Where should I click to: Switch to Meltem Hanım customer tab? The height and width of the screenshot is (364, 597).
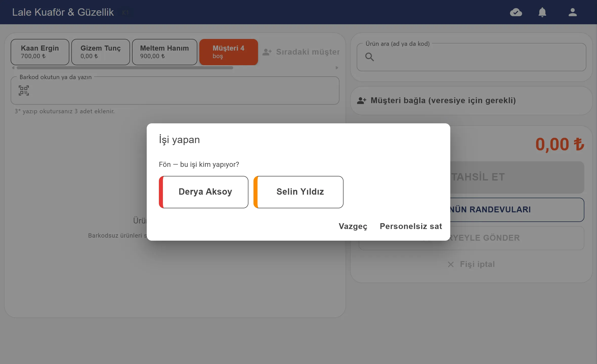pos(165,52)
